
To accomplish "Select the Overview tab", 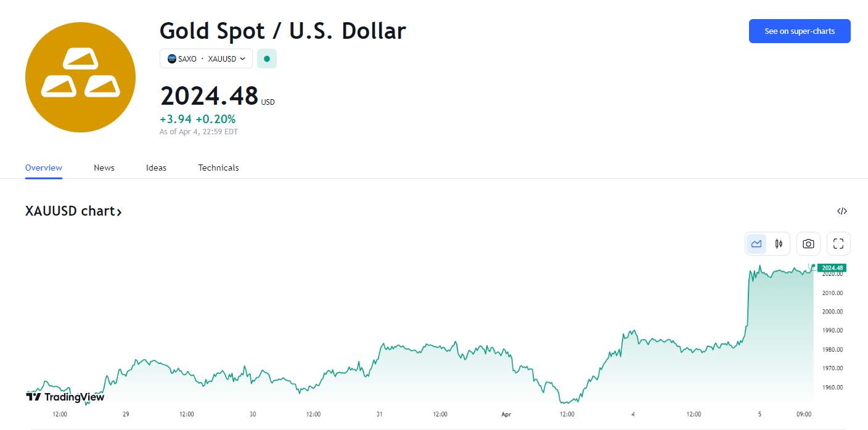I will pos(44,168).
